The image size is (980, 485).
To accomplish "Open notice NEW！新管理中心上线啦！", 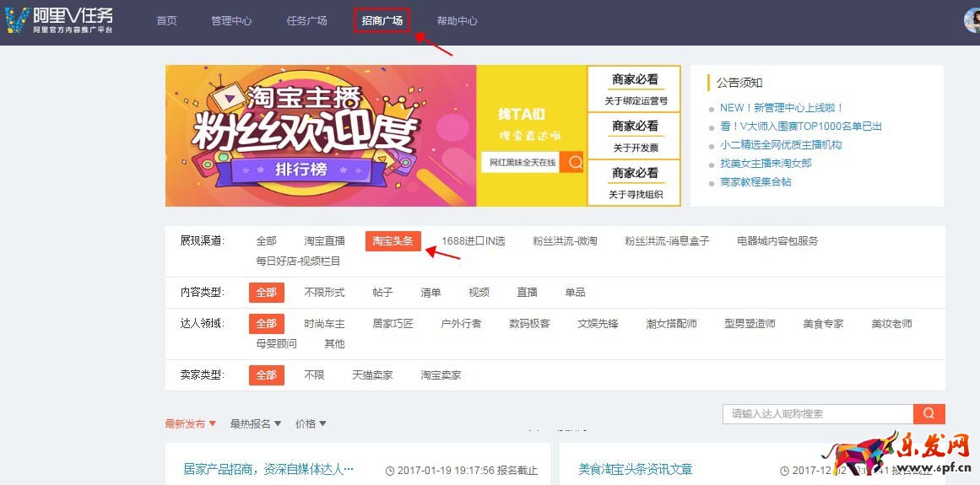I will pos(782,108).
